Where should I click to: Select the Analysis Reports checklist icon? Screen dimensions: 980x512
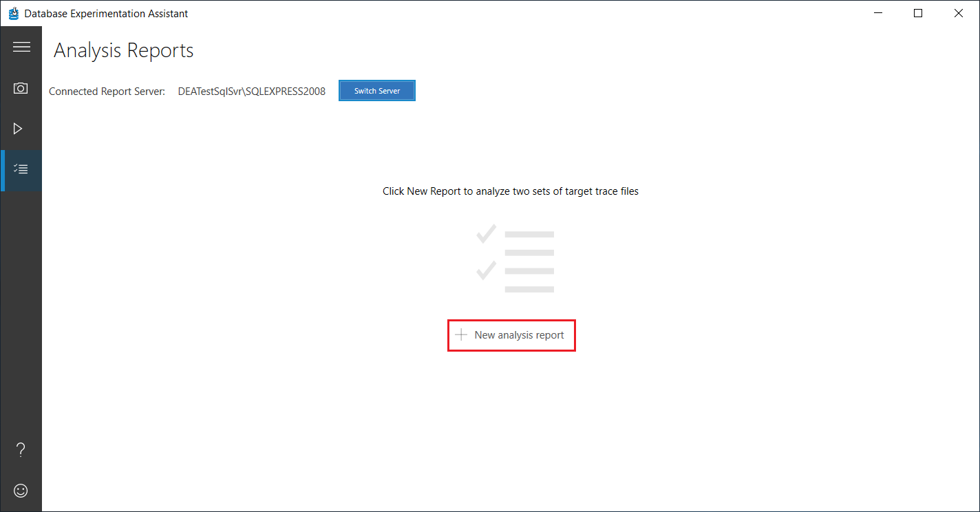[21, 169]
